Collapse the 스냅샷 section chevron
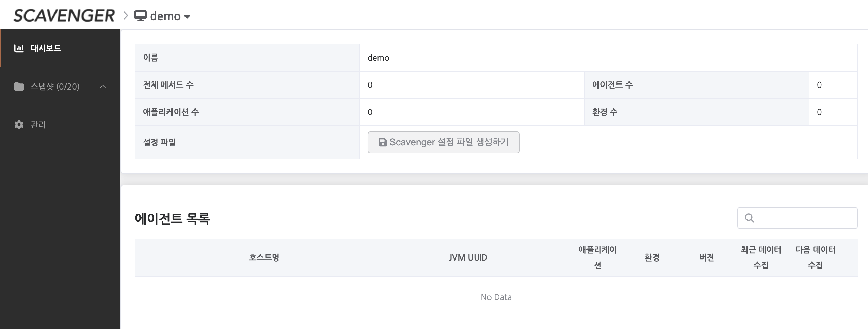Screen dimensions: 868x329 (x=103, y=87)
